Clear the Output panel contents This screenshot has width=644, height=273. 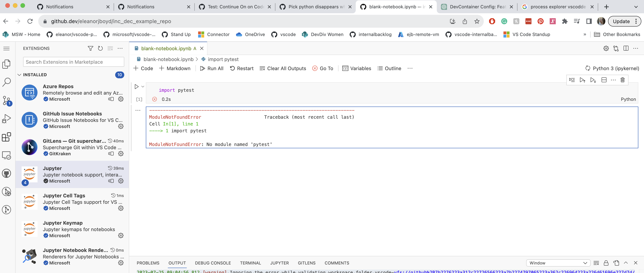click(x=596, y=263)
